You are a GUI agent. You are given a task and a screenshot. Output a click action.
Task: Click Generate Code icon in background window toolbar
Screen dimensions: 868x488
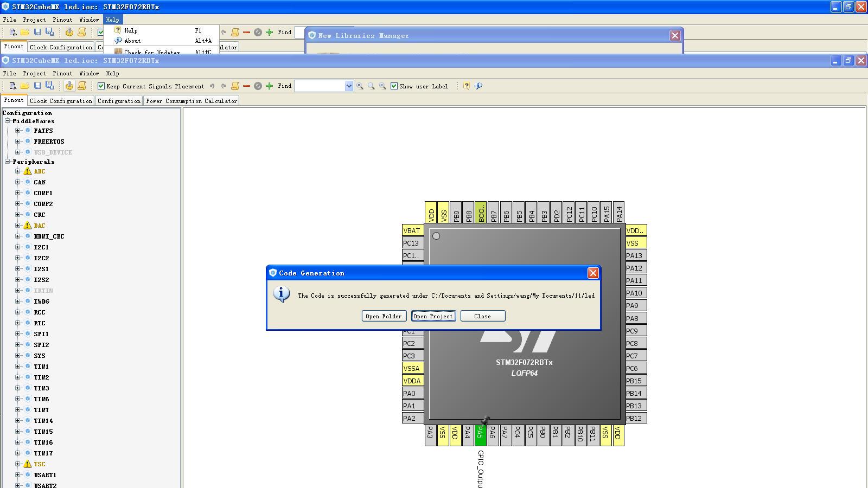click(69, 32)
